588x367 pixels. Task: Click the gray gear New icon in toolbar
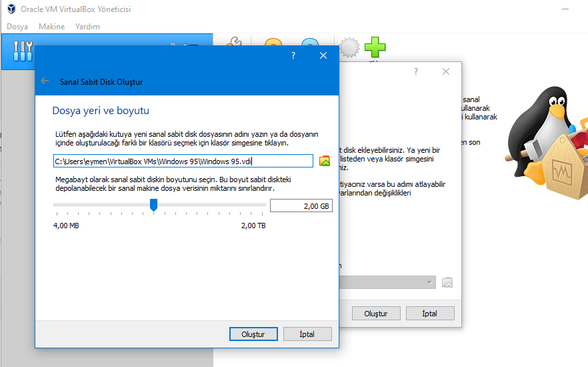(349, 47)
